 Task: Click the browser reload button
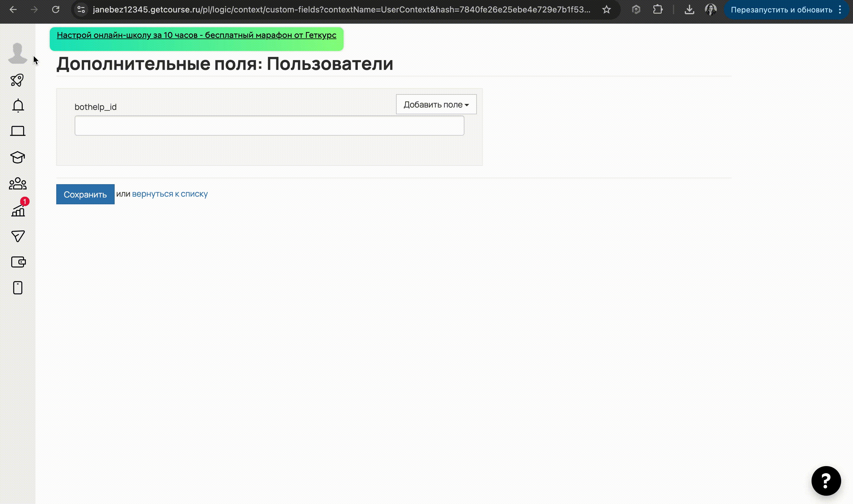(x=56, y=9)
